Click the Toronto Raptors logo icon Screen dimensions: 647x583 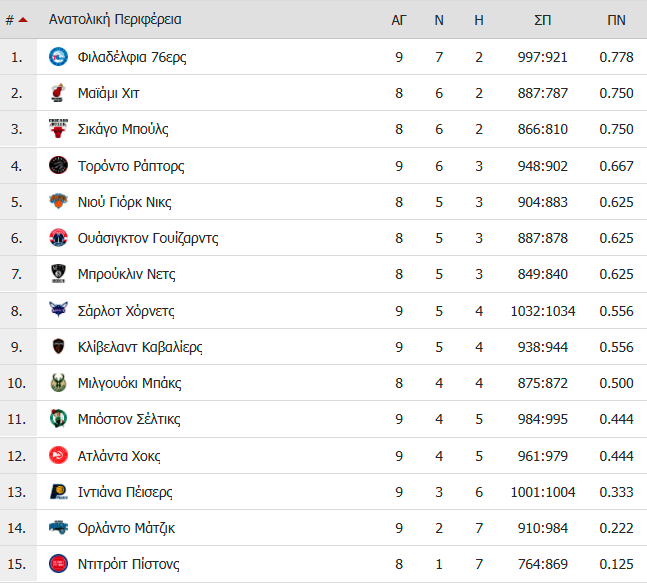point(58,165)
